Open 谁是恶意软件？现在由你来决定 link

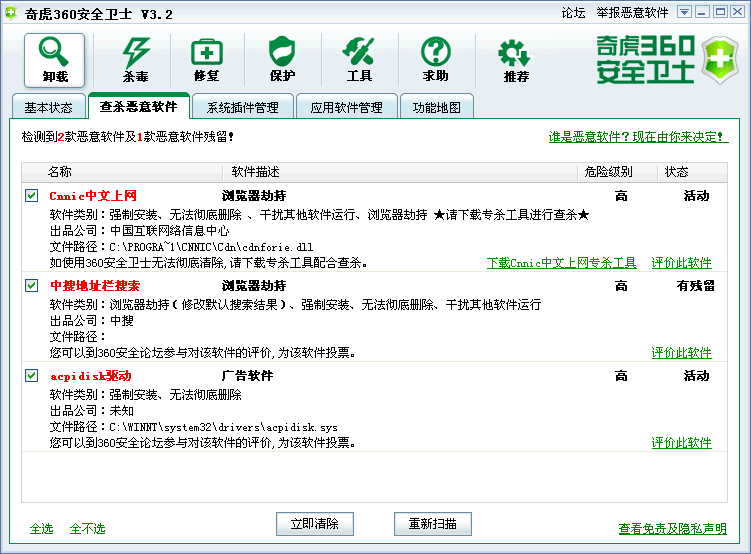(x=638, y=137)
